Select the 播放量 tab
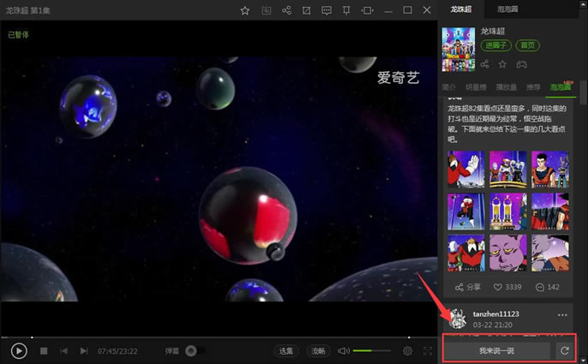 [x=507, y=87]
